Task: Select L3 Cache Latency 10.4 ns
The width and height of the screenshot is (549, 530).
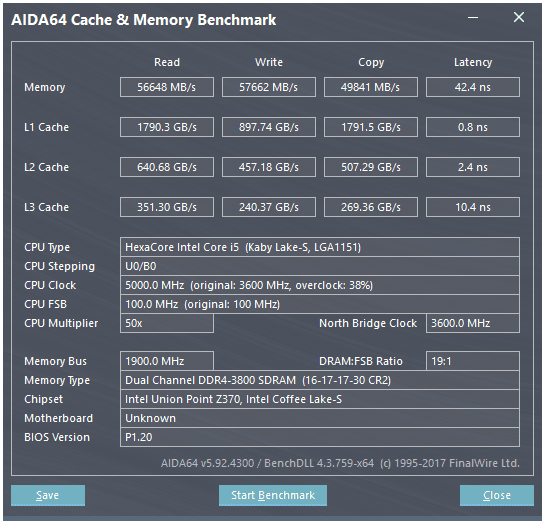Action: coord(473,207)
